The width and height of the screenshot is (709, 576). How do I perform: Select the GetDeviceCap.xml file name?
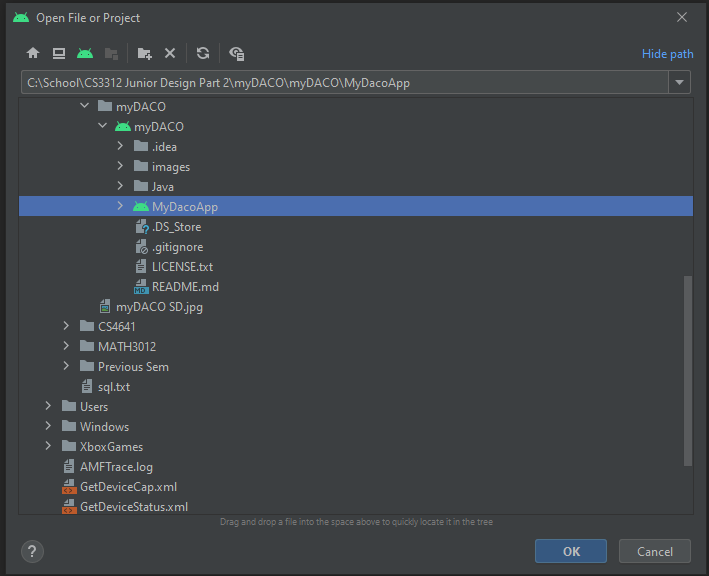point(128,487)
